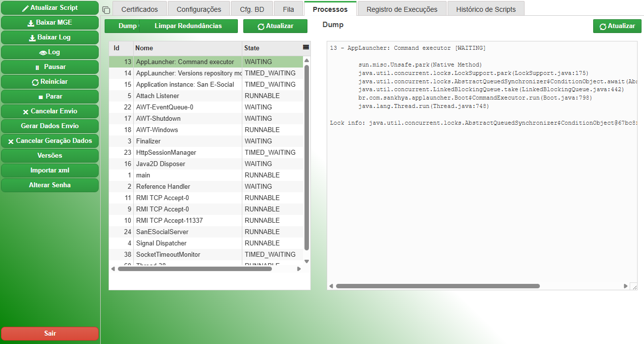Click Limpar Redundâncias button

[x=189, y=26]
